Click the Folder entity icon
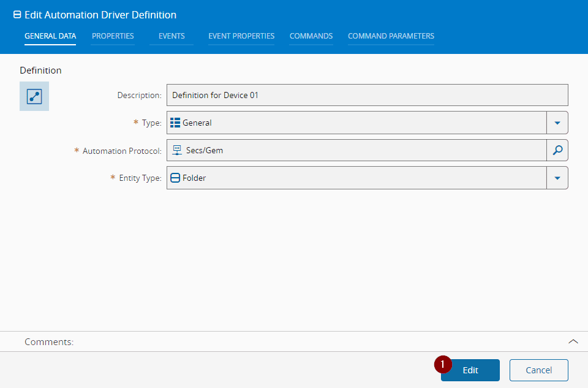 pyautogui.click(x=175, y=178)
